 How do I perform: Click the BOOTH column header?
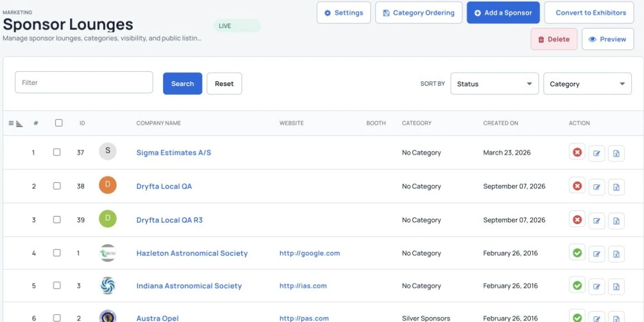point(376,123)
